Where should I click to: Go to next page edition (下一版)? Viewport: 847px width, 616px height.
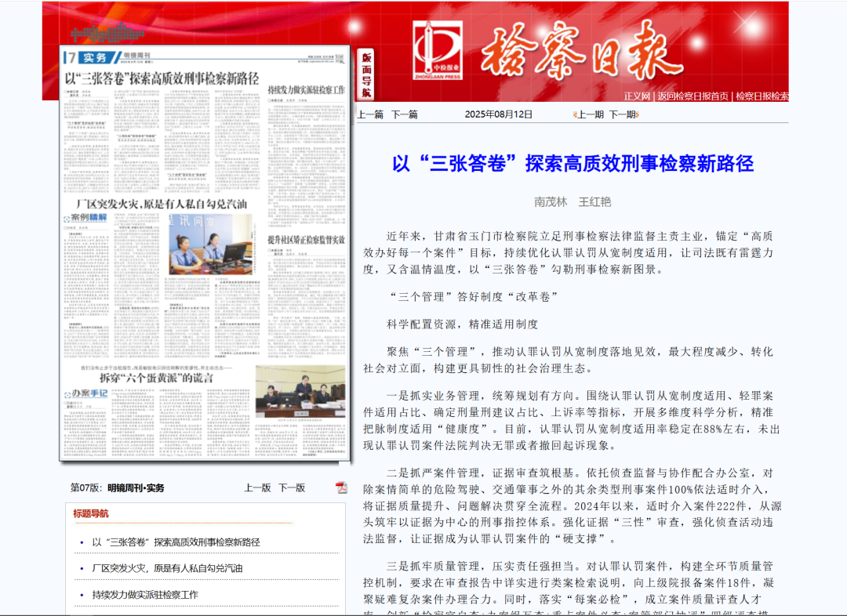click(x=292, y=487)
